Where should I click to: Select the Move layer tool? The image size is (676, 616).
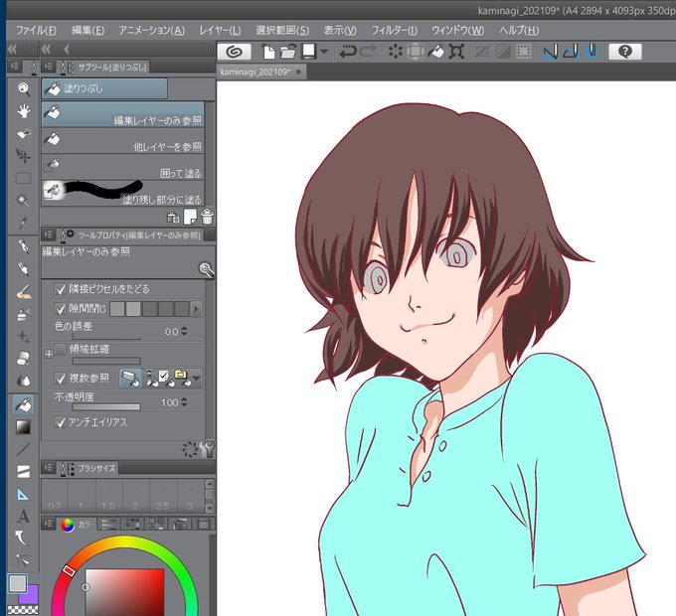pos(23,156)
